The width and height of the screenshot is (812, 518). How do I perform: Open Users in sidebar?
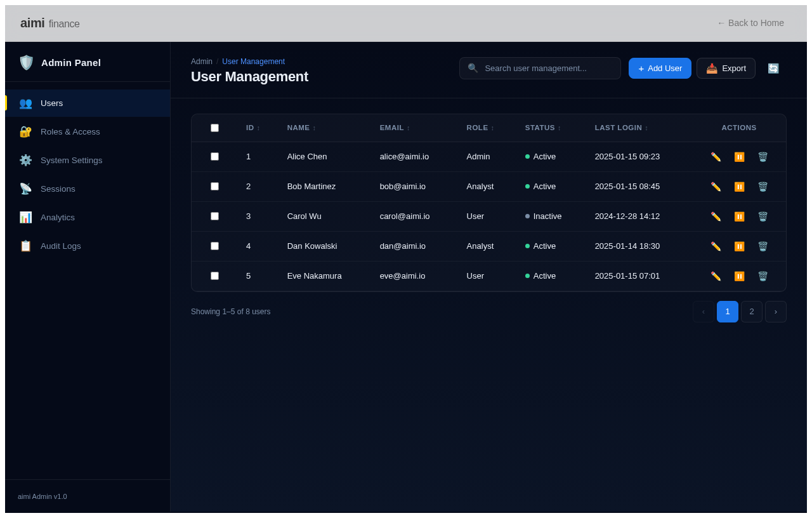click(88, 103)
